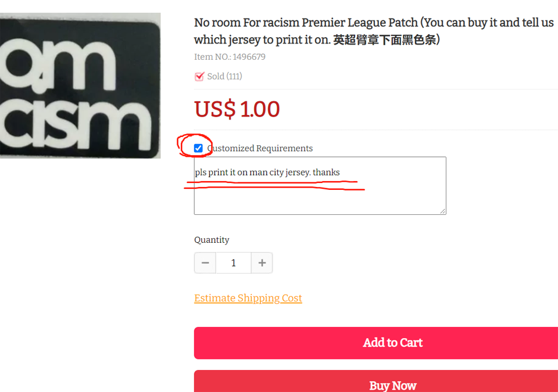Screen dimensions: 558x392
Task: Click the red checkmark Sold icon
Action: [199, 76]
